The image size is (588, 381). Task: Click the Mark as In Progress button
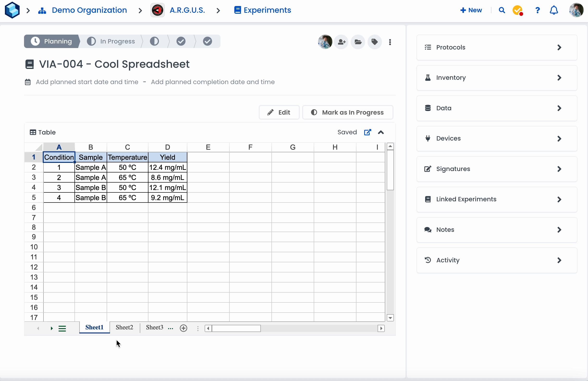pos(348,112)
